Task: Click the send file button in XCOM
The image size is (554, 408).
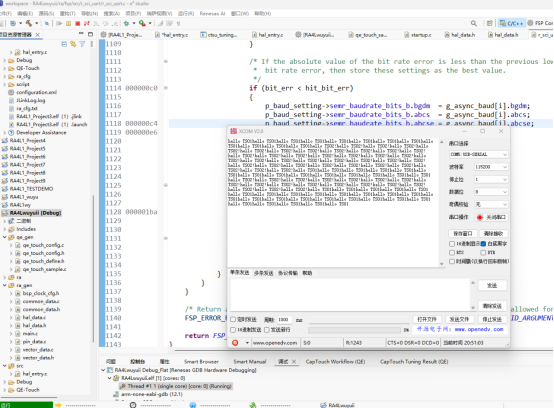Action: (459, 319)
